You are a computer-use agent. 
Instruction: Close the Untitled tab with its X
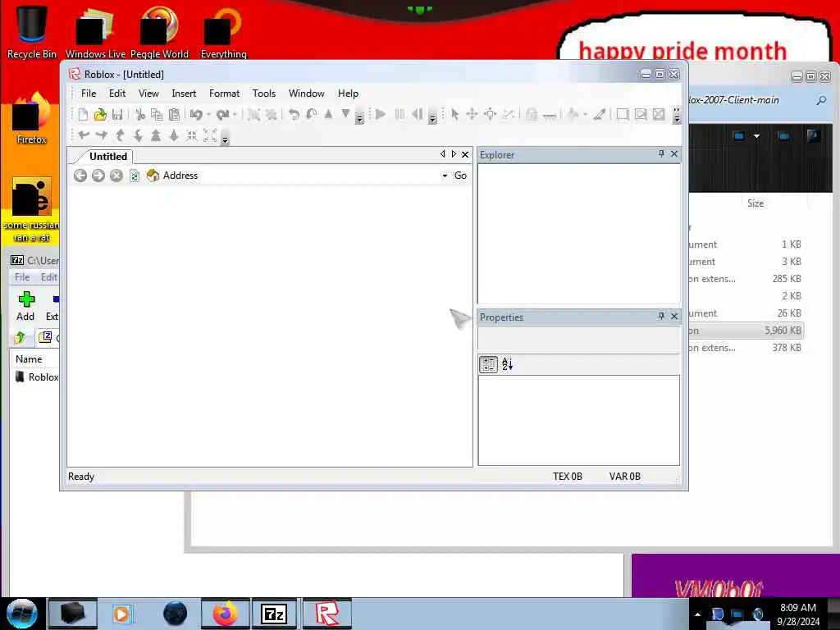coord(465,154)
